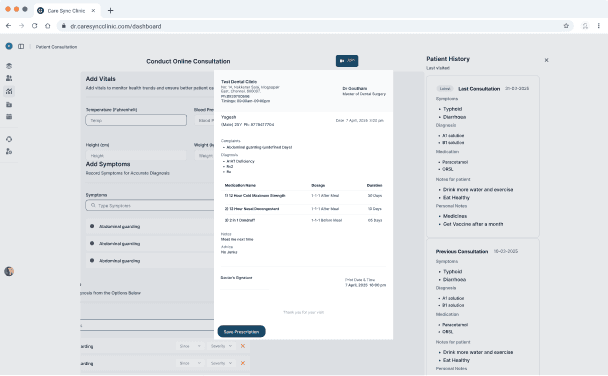Click the Latest badge

(445, 88)
